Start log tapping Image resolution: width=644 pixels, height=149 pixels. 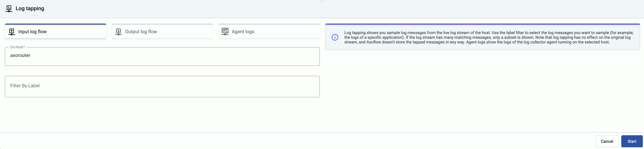coord(632,141)
